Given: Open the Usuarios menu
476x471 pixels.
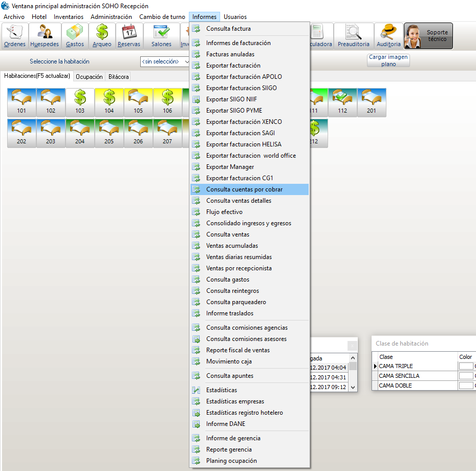Looking at the screenshot, I should tap(235, 17).
